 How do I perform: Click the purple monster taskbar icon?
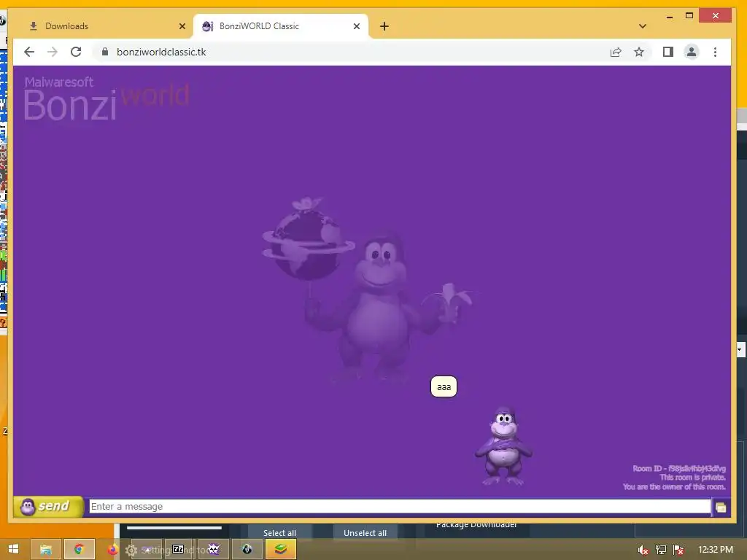point(214,550)
